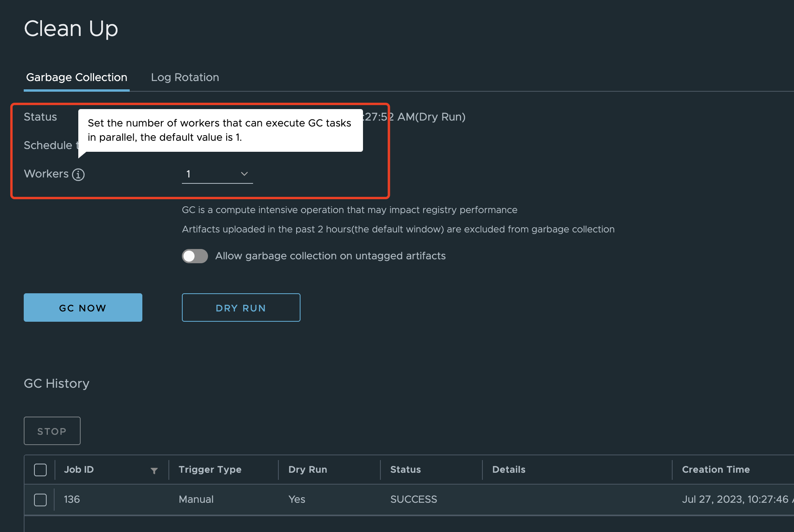Switch to the Log Rotation tab

(x=185, y=77)
